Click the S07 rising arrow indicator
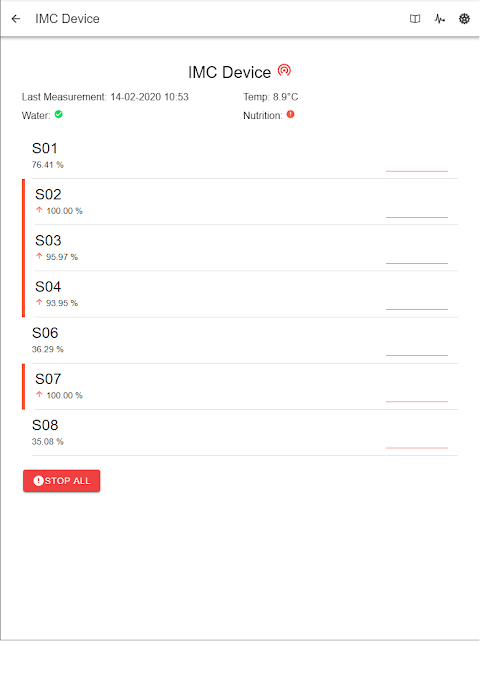The width and height of the screenshot is (480, 689). point(39,395)
